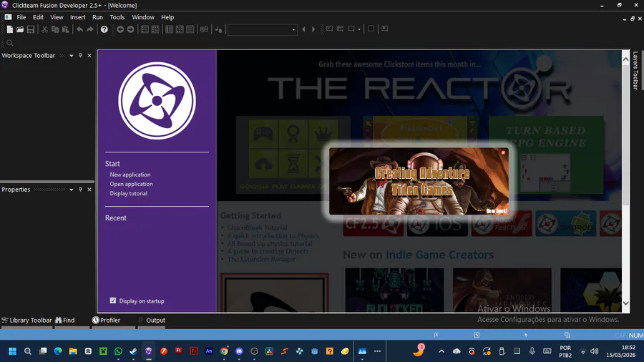Viewport: 644px width, 362px height.
Task: Open the Layers Toolbar side tab
Action: click(635, 70)
